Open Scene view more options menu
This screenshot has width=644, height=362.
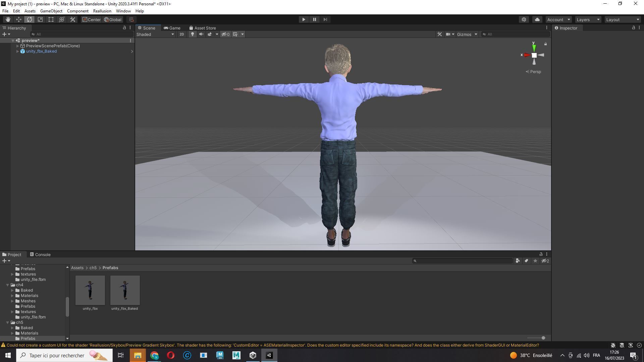point(546,28)
